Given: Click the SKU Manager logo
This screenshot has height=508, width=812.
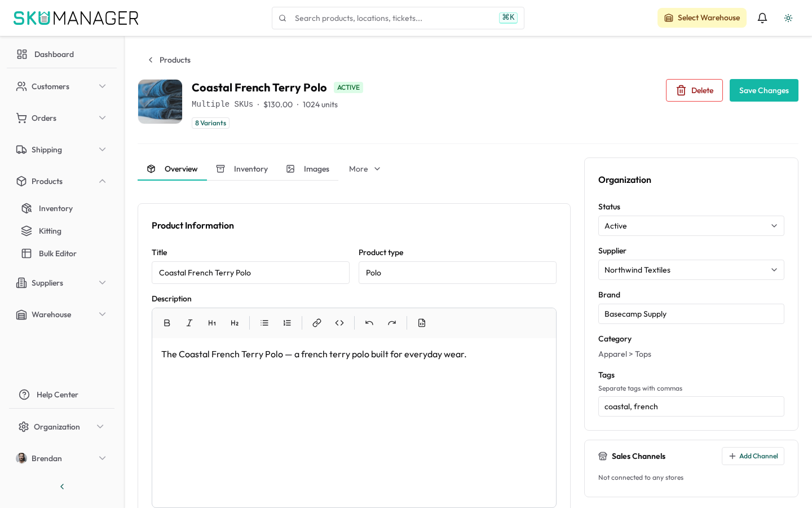Looking at the screenshot, I should [76, 18].
